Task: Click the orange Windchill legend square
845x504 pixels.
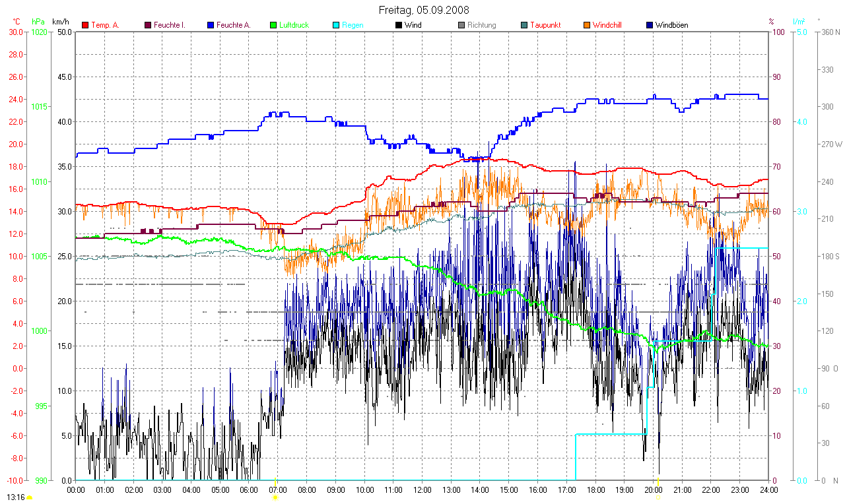Action: (x=587, y=25)
